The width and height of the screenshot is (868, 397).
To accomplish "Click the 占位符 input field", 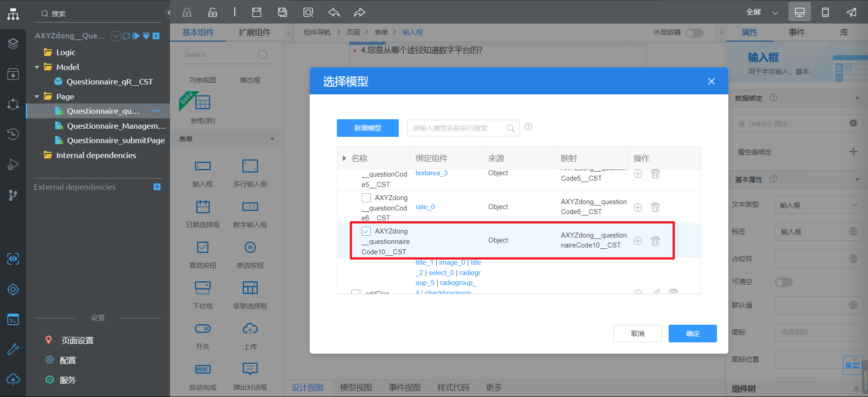I will pos(818,259).
